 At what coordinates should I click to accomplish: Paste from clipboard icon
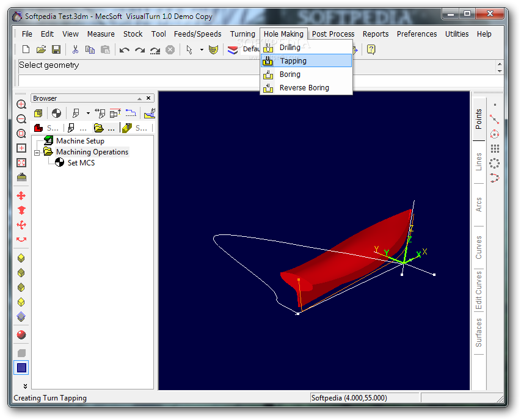coord(105,50)
